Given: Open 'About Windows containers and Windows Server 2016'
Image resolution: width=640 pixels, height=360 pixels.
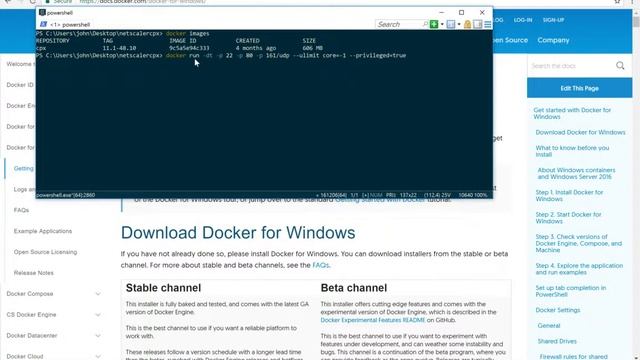Looking at the screenshot, I should pos(576,173).
